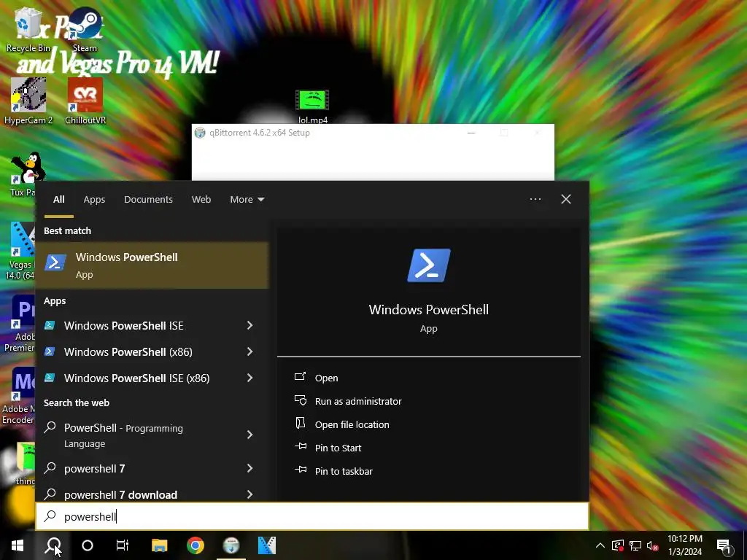Select the ChilloutVR desktop shortcut
This screenshot has height=560, width=747.
[x=85, y=101]
